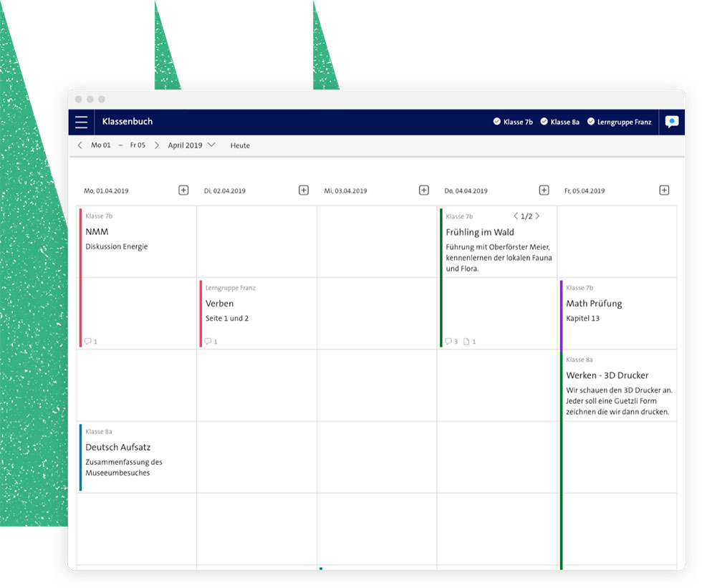Show next entry in 1/2 pager
The image size is (702, 588).
tap(538, 216)
